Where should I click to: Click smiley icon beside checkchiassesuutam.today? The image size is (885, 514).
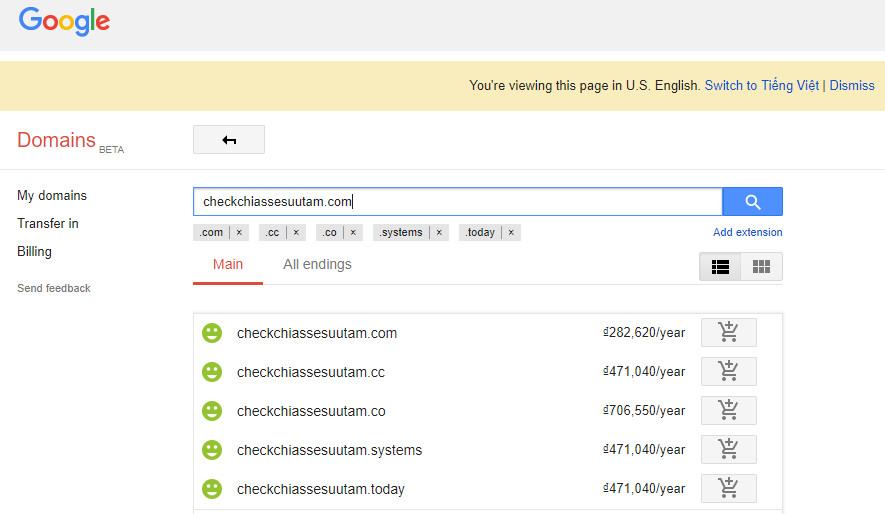(212, 489)
